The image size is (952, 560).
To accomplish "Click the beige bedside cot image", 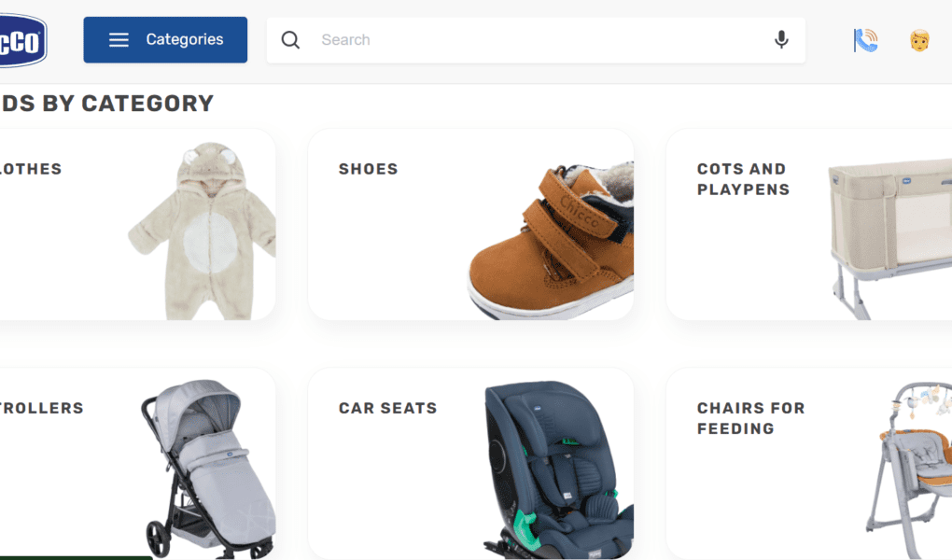I will coord(890,239).
